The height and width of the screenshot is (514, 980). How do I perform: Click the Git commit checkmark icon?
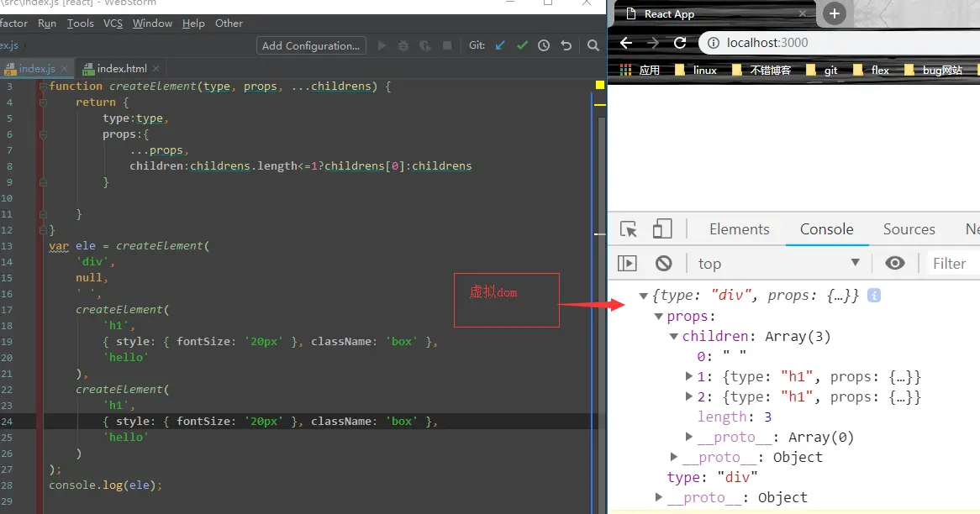pos(523,45)
